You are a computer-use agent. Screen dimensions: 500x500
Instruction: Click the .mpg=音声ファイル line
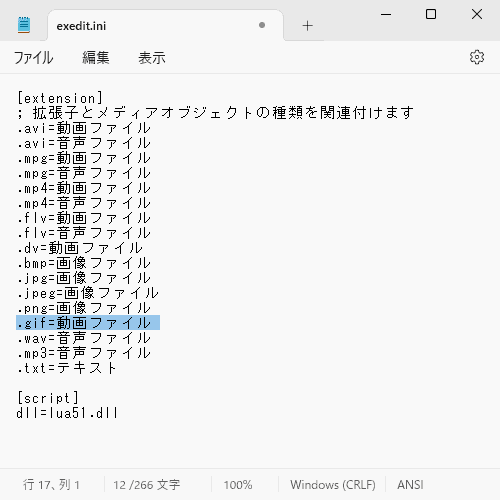[x=84, y=173]
